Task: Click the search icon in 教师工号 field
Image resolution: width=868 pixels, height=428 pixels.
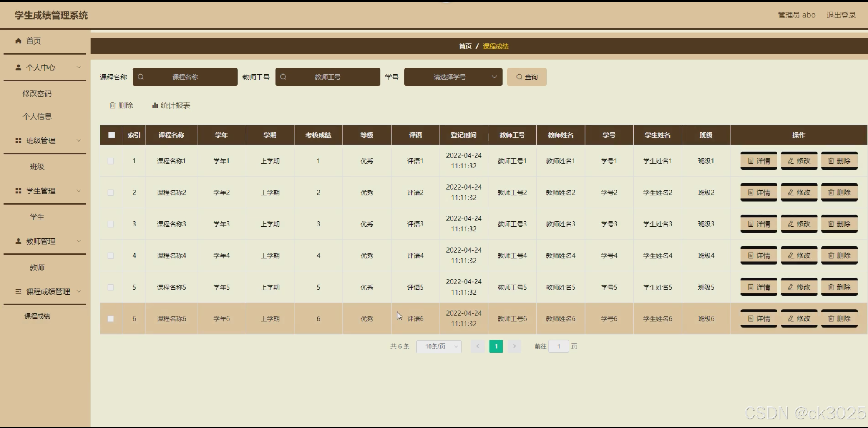Action: [283, 77]
